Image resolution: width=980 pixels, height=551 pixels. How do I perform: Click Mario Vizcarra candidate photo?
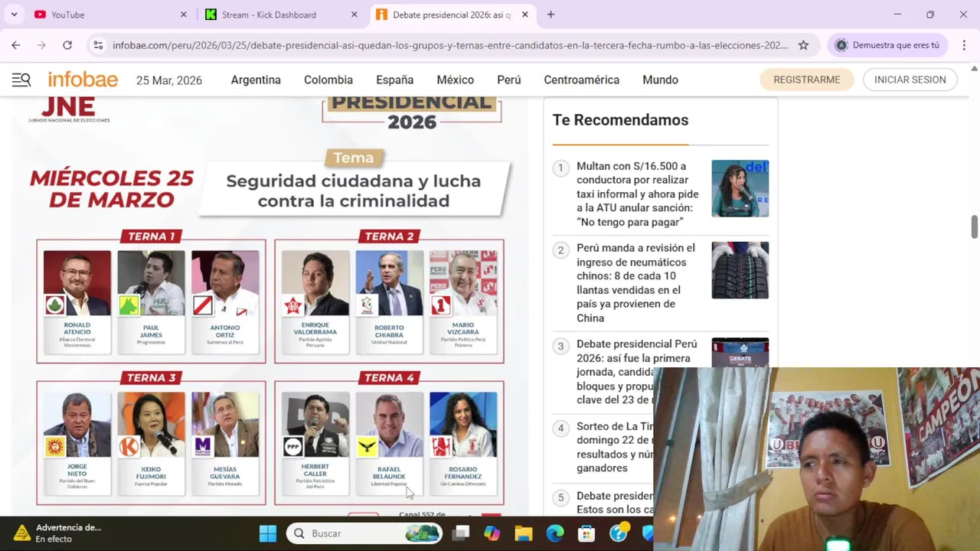pos(463,283)
